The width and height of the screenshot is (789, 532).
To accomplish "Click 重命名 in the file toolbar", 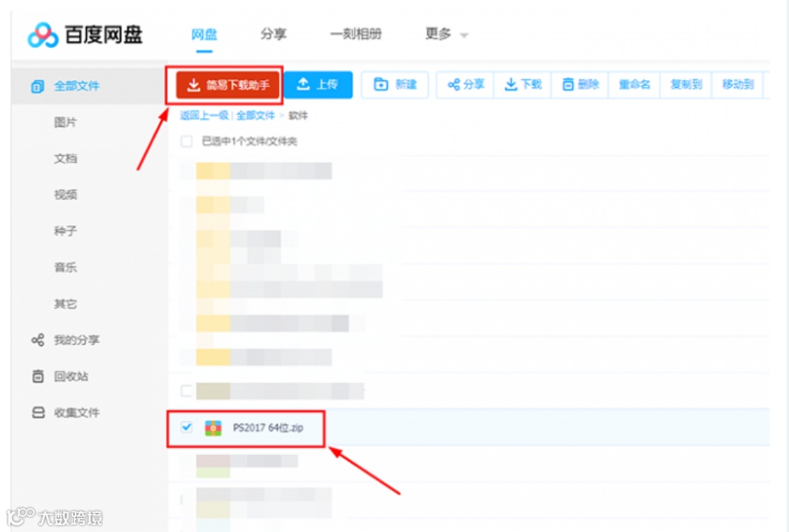I will point(634,85).
